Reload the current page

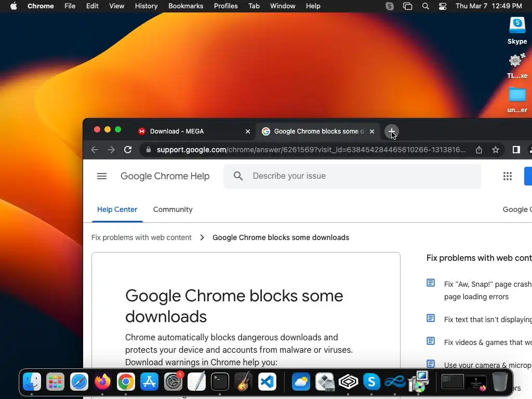click(128, 150)
